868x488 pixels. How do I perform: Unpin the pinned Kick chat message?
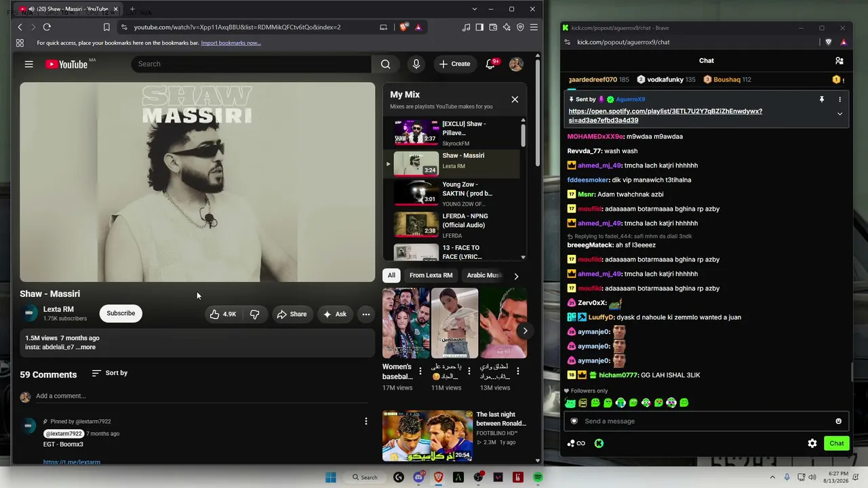[822, 100]
